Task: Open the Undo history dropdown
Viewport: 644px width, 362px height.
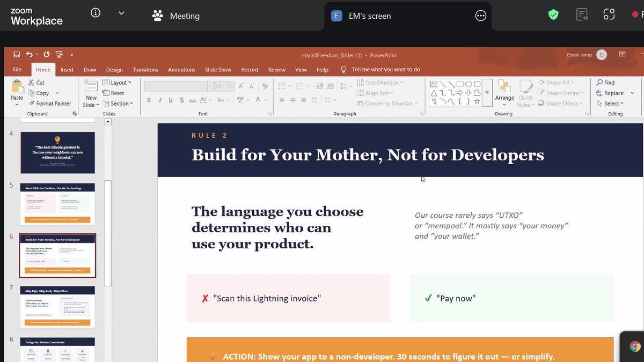Action: pyautogui.click(x=36, y=55)
